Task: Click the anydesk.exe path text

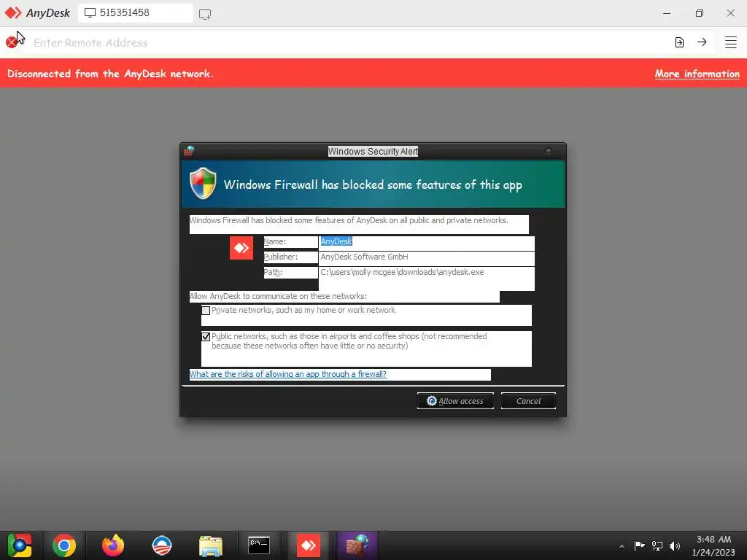Action: [402, 273]
